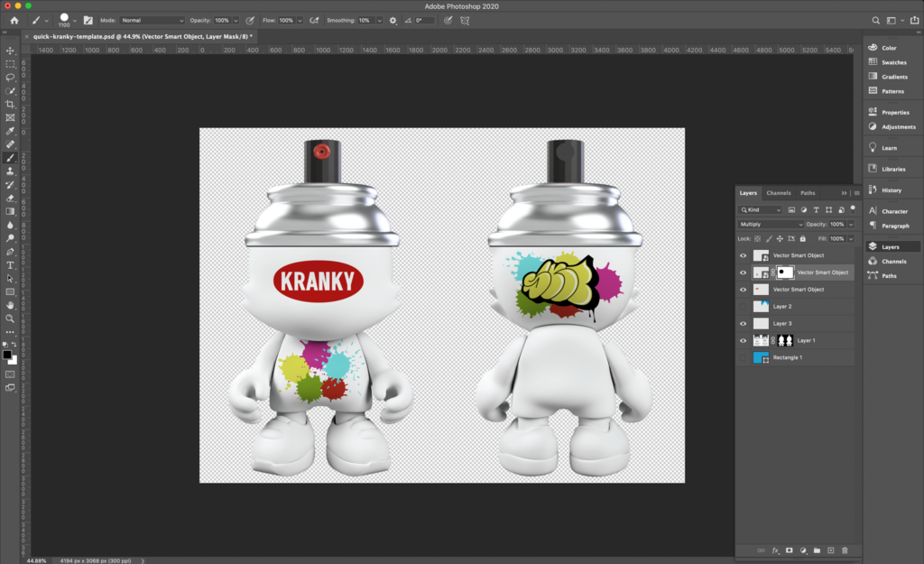Click the background color swatch

14,361
